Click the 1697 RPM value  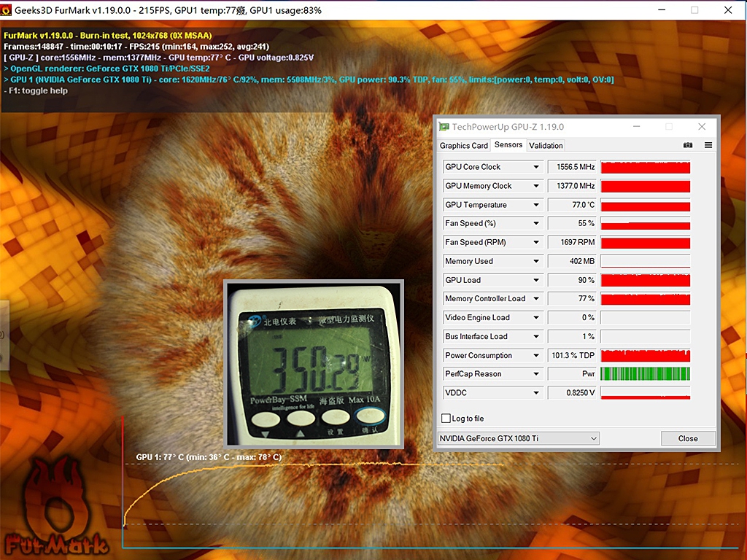572,242
